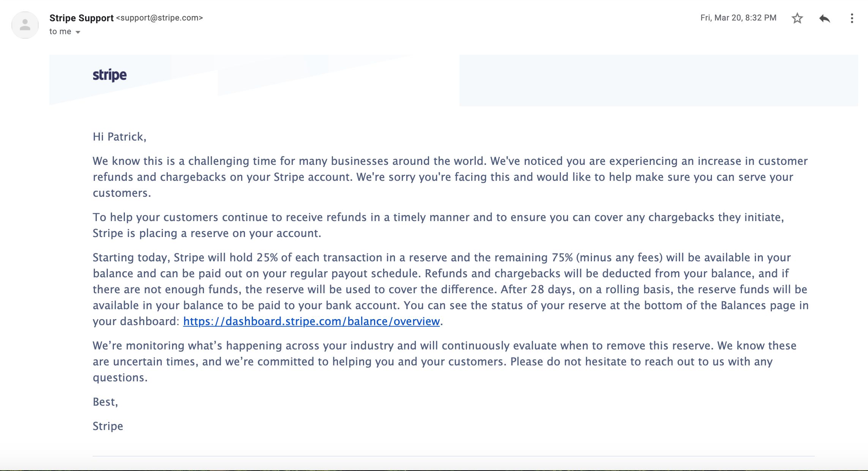Click the blank right side of the header banner
The image size is (868, 471).
(658, 80)
